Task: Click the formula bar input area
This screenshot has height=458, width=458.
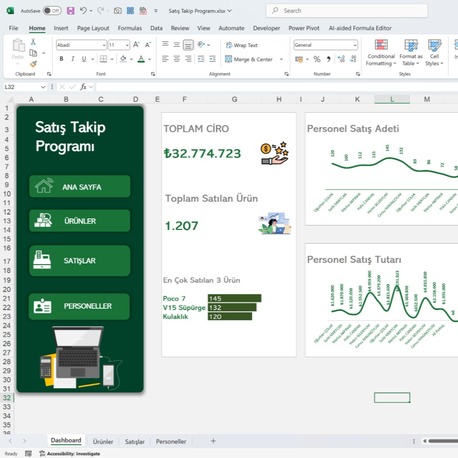Action: point(277,87)
